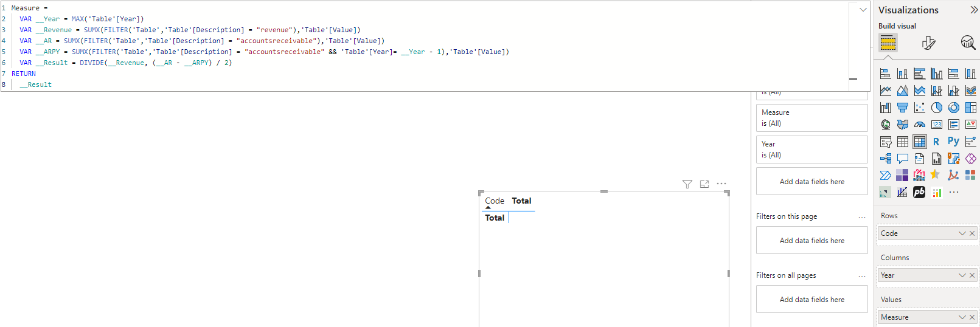Pick the pie chart visual
980x327 pixels.
[937, 108]
